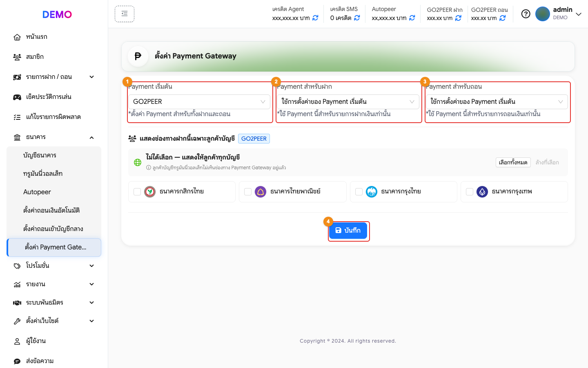Open the admin account dropdown arrow
The width and height of the screenshot is (588, 368).
click(x=579, y=14)
